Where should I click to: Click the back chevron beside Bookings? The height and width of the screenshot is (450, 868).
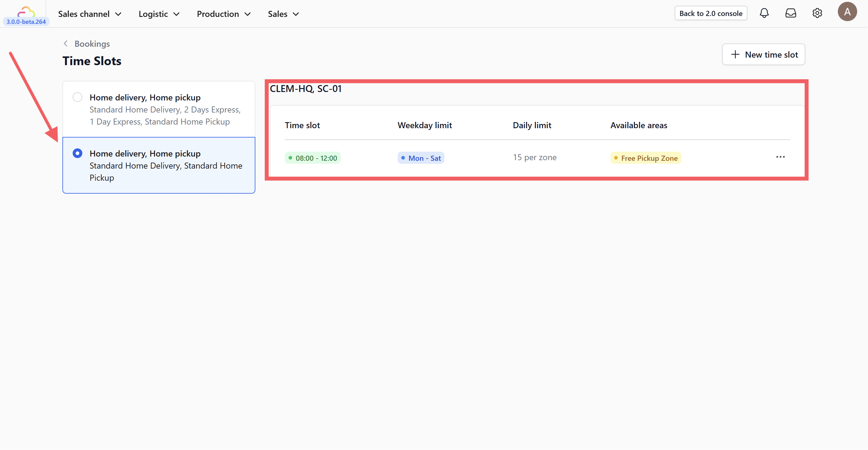[x=66, y=43]
